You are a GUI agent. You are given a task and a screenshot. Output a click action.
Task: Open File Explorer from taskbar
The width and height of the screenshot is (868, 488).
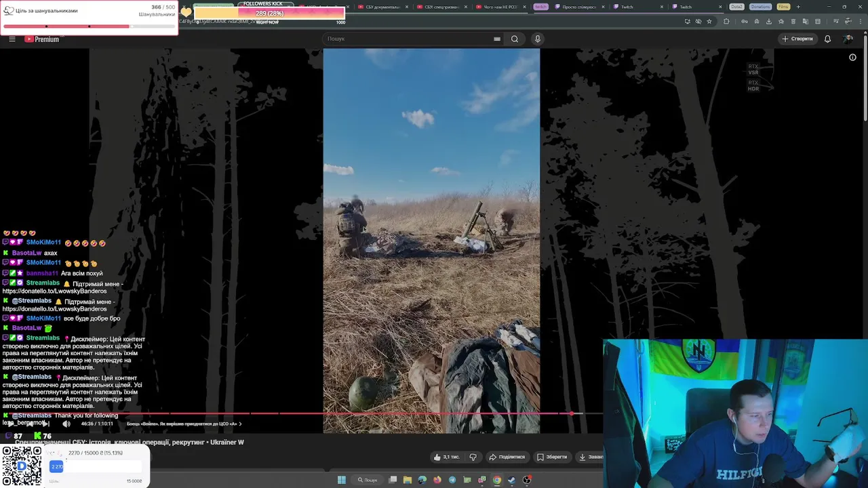pyautogui.click(x=408, y=480)
